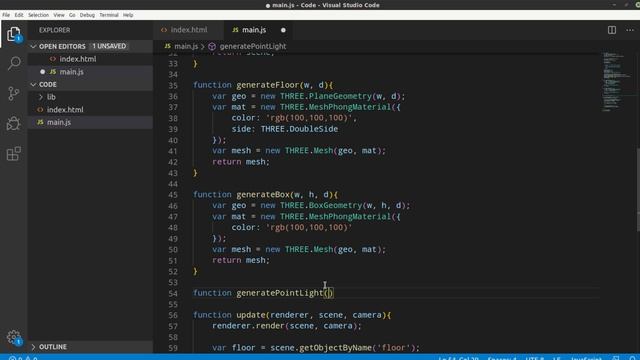Click MeshPhongMaterial on line 37

coord(349,107)
